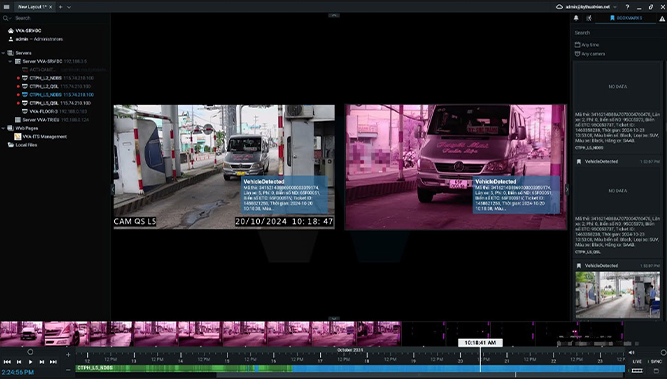Click the calendar icon in Any time
This screenshot has width=667, height=379.
[x=577, y=45]
